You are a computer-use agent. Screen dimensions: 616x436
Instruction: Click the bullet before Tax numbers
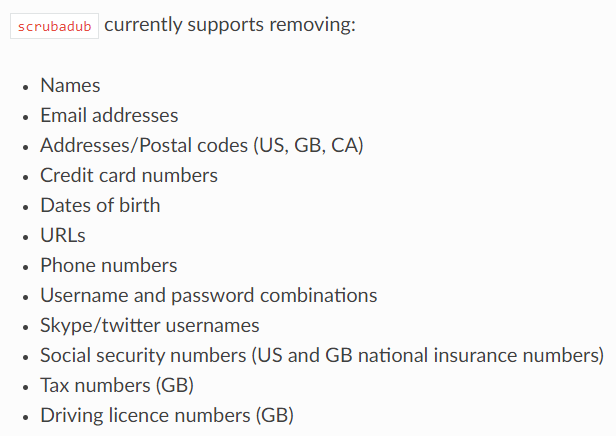[x=26, y=387]
